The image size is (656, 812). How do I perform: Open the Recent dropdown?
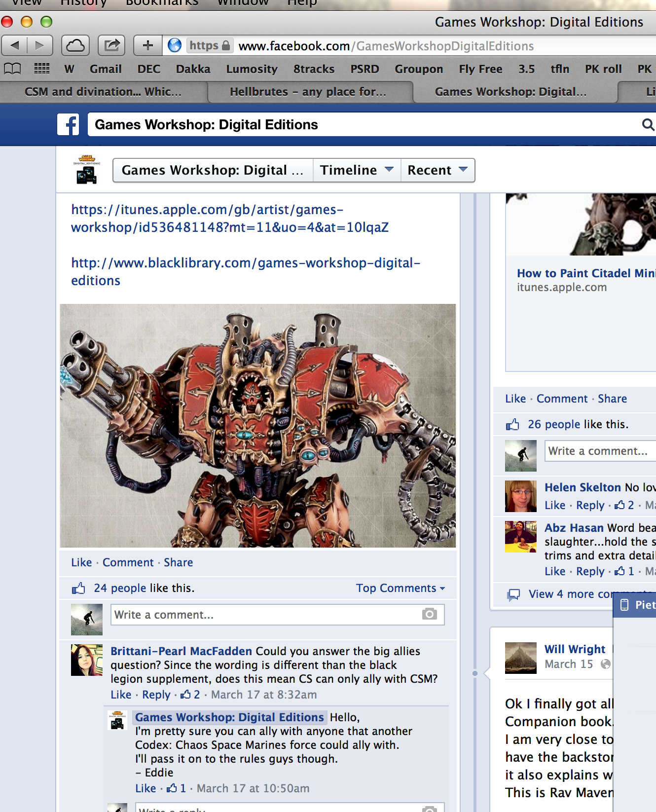(x=437, y=170)
